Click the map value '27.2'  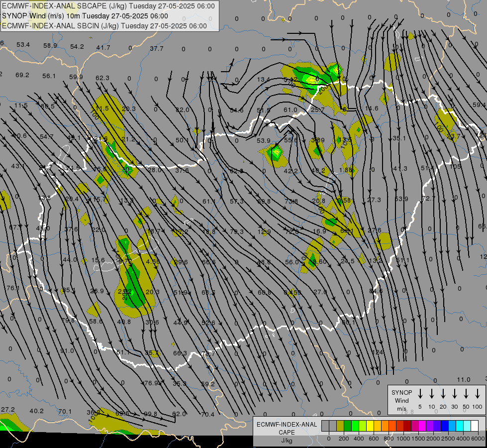pyautogui.click(x=8, y=410)
